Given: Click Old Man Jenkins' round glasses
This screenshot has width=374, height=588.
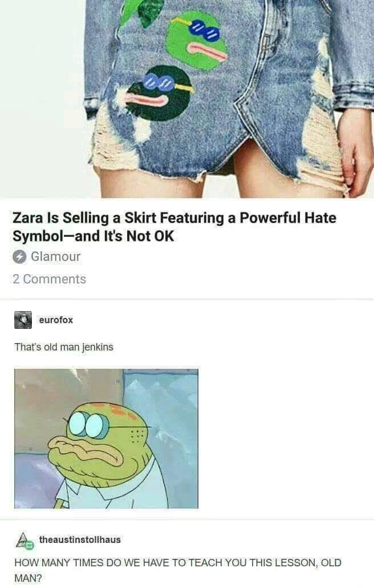Looking at the screenshot, I should (x=89, y=425).
